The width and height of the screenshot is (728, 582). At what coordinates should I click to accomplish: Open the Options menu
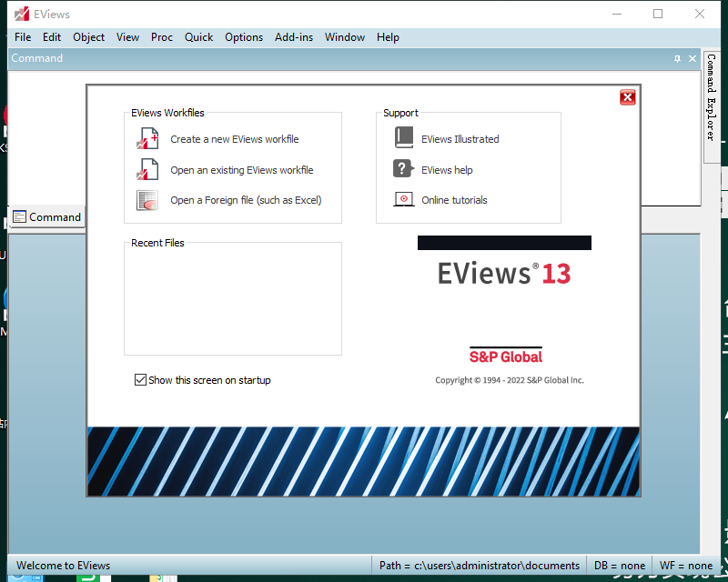243,37
